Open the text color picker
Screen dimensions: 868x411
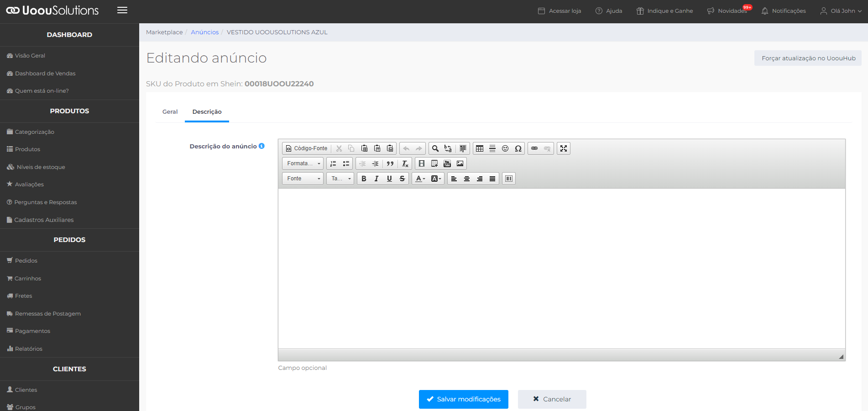pos(420,179)
